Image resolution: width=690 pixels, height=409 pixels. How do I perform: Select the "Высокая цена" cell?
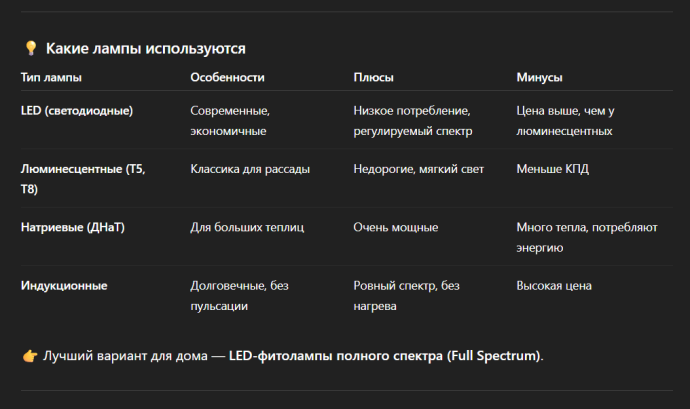tap(553, 286)
